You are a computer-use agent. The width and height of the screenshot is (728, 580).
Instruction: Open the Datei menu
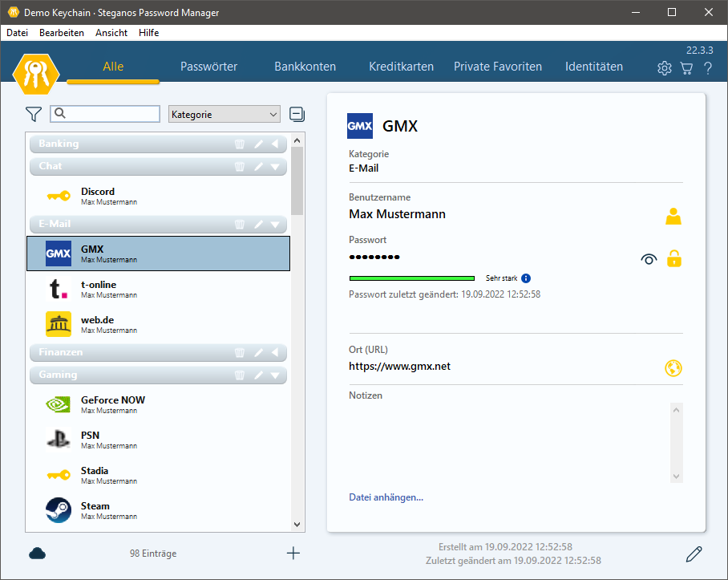(17, 33)
